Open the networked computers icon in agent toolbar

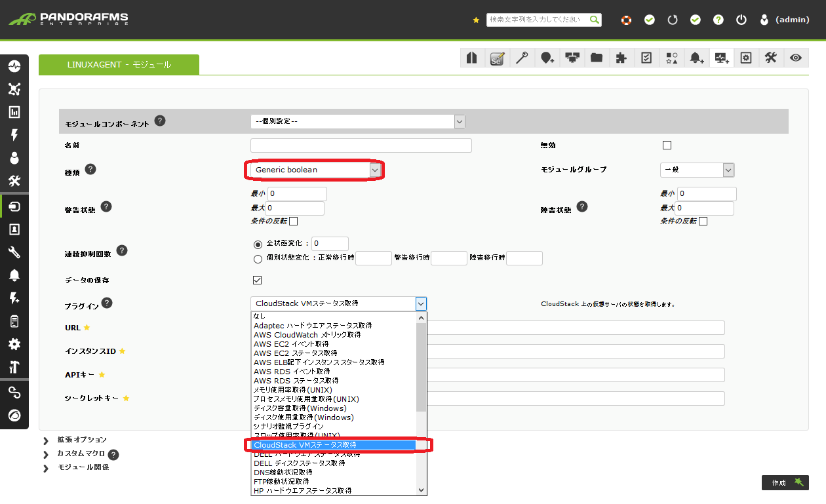(x=572, y=58)
